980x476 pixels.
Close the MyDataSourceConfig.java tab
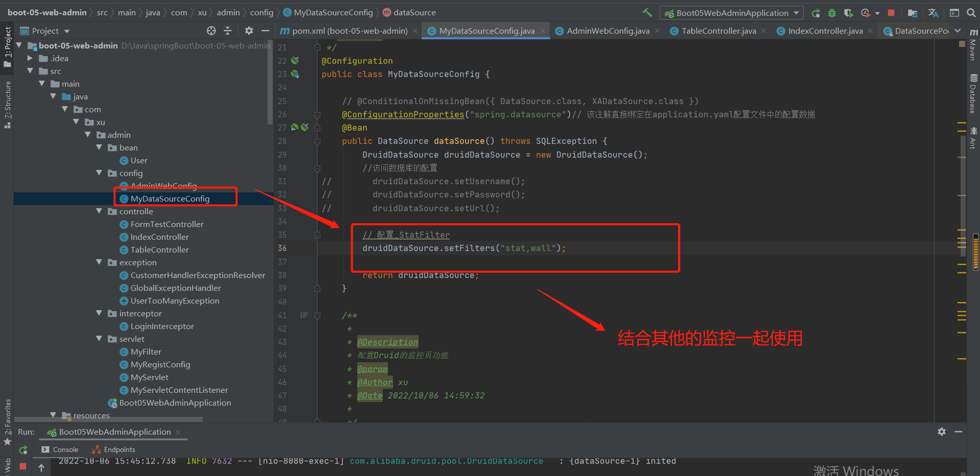coord(543,31)
